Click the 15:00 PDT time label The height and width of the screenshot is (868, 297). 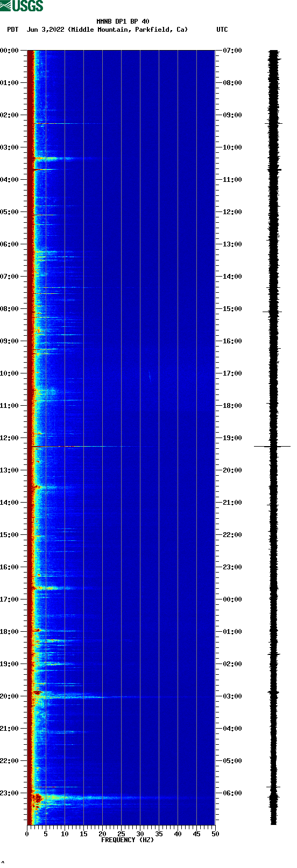[10, 535]
